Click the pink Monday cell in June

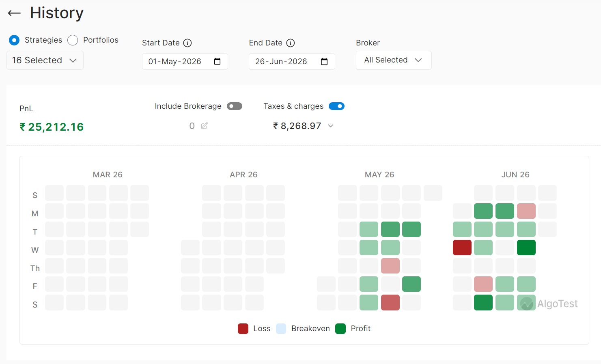526,211
